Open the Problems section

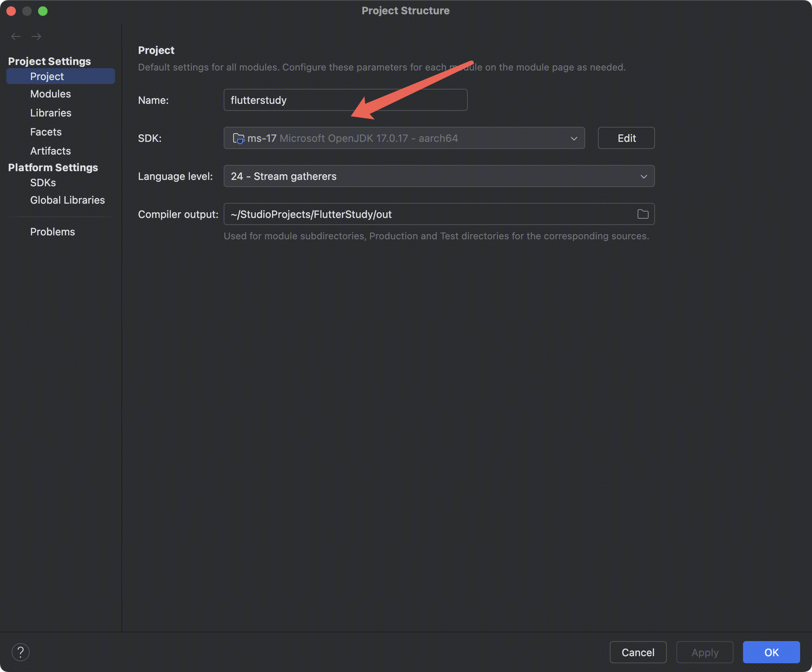53,232
